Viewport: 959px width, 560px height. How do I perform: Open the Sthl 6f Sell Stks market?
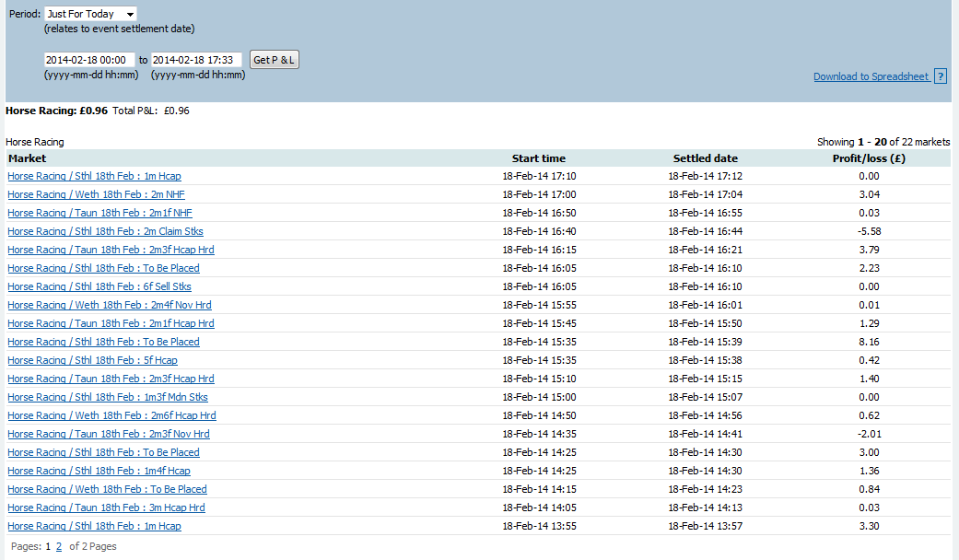[99, 286]
